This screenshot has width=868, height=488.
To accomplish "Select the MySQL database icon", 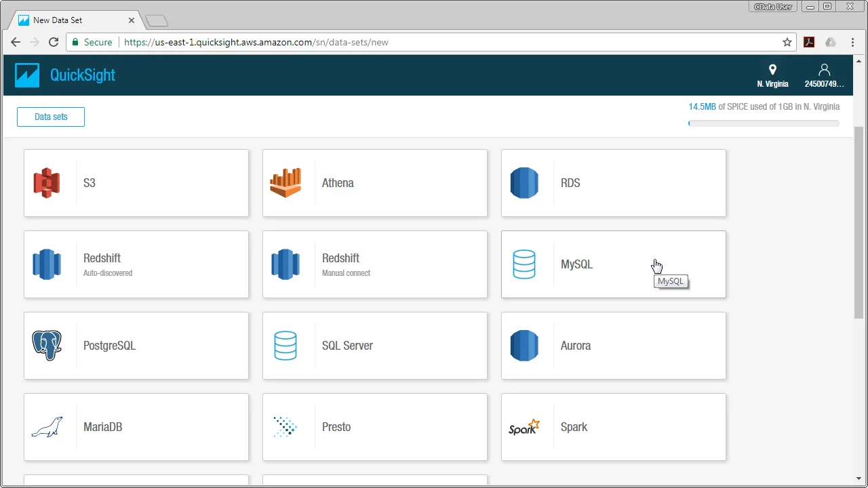I will coord(524,264).
